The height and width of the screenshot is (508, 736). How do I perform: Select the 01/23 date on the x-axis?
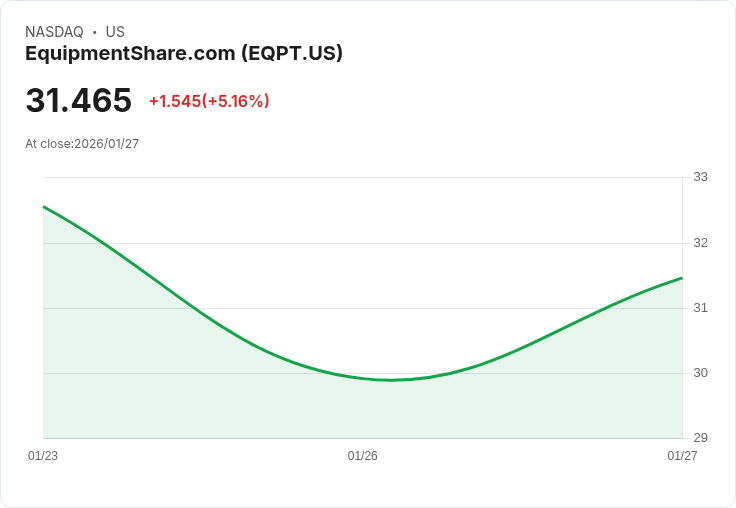pos(43,456)
